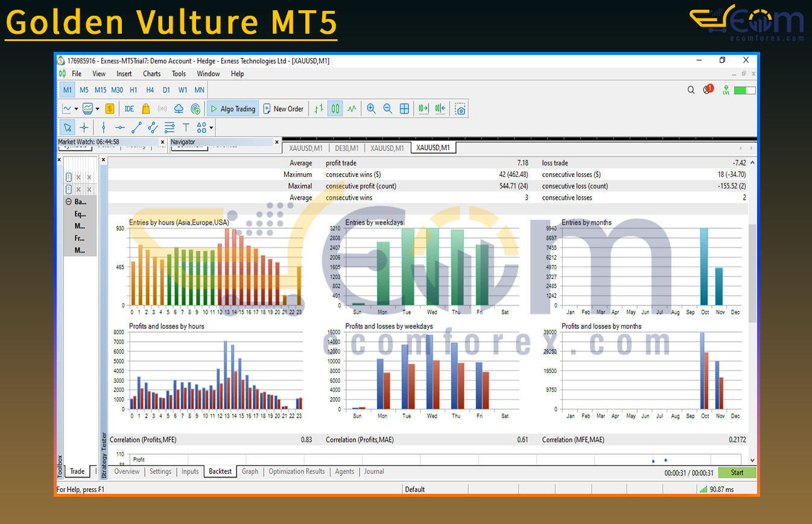Select the H4 timeframe
This screenshot has width=812, height=524.
coord(150,90)
